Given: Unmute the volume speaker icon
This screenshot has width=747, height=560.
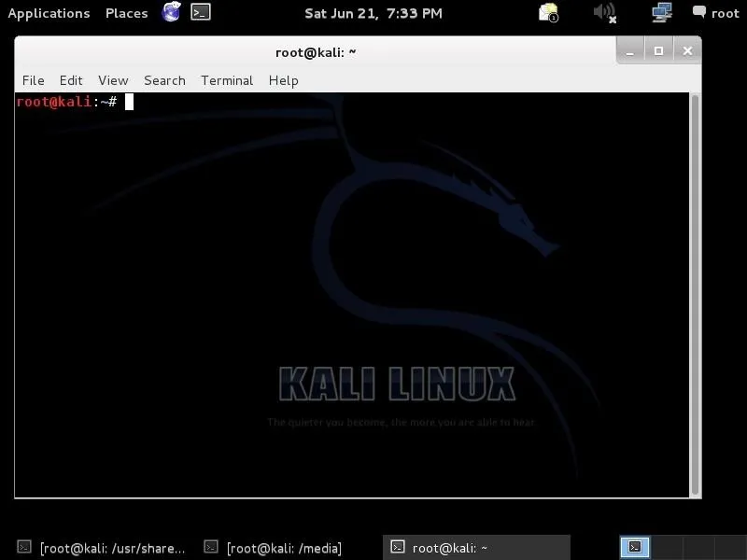Looking at the screenshot, I should pyautogui.click(x=605, y=12).
